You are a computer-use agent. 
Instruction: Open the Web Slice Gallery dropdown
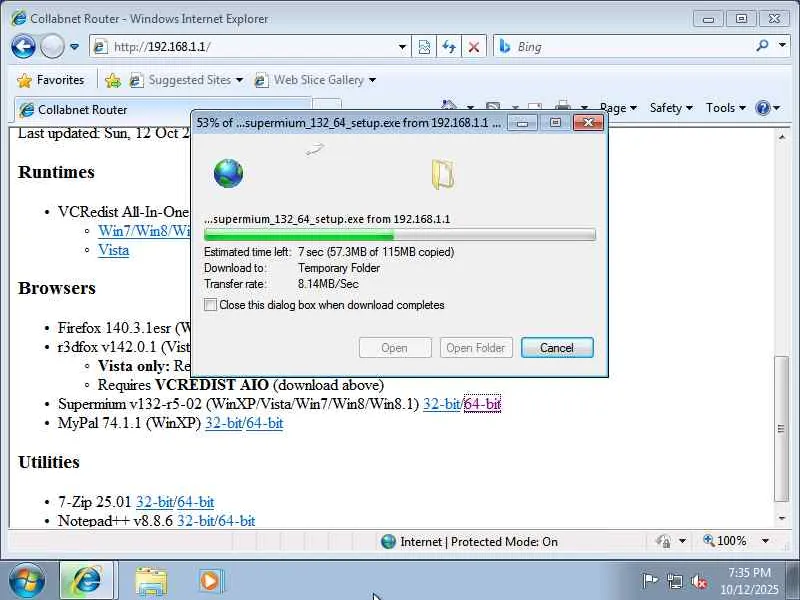coord(315,80)
